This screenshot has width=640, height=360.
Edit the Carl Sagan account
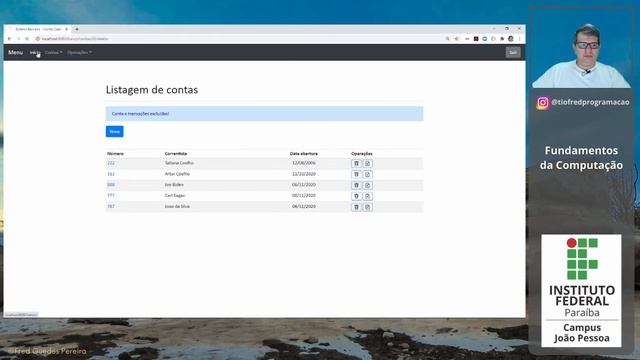(x=367, y=196)
